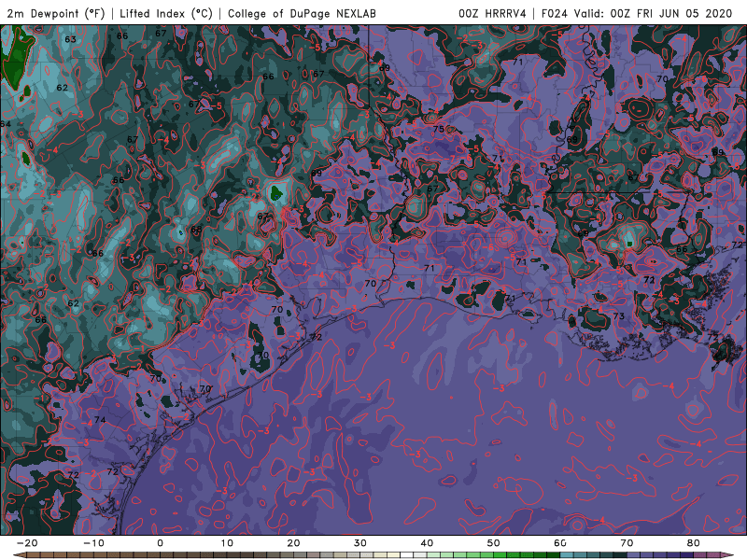Click the 'F024 Valid: 00Z FRI JUN 05 2020' text
The height and width of the screenshot is (560, 747).
point(637,13)
